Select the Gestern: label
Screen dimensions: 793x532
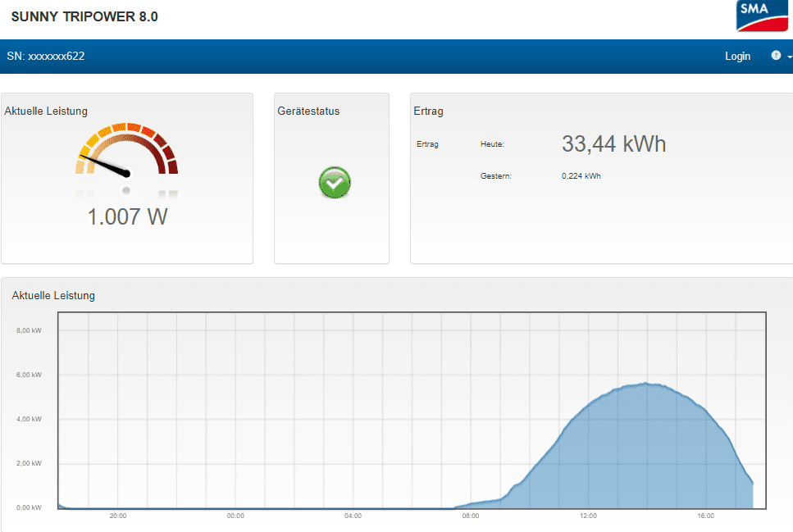coord(495,176)
